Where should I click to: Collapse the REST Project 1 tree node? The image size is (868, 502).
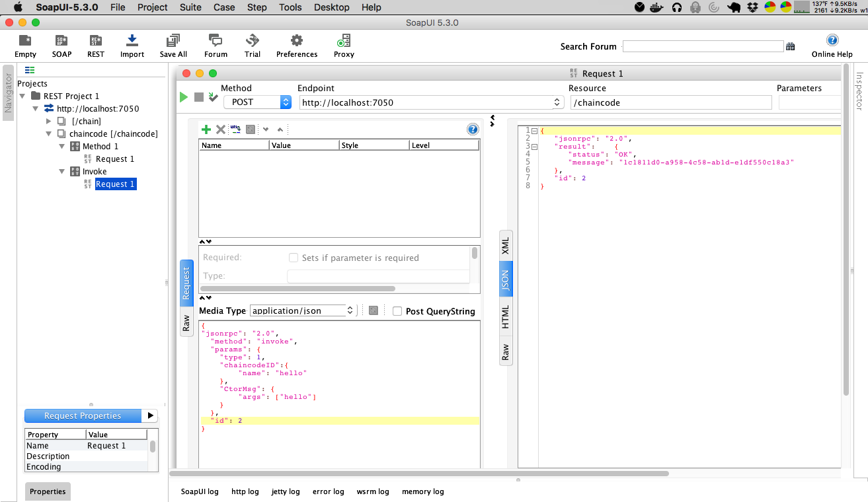(22, 96)
